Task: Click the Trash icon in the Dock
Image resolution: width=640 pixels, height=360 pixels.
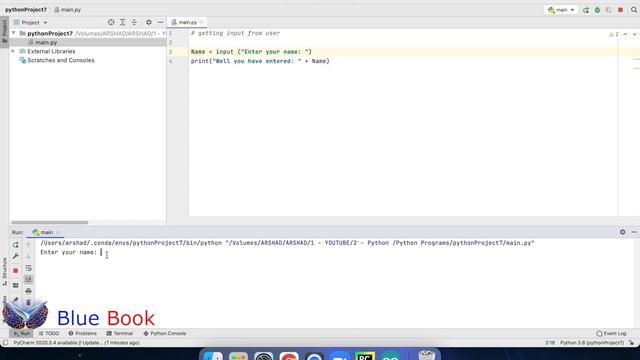Action: [427, 355]
